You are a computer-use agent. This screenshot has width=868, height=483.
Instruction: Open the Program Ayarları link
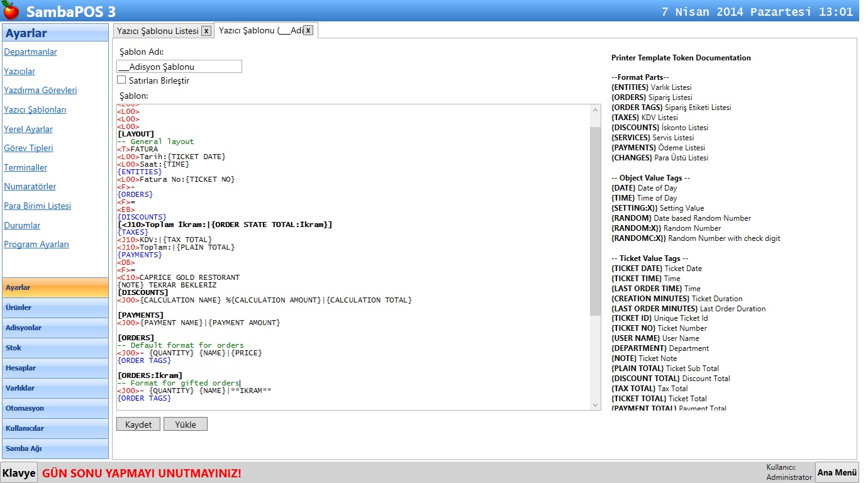click(x=36, y=245)
